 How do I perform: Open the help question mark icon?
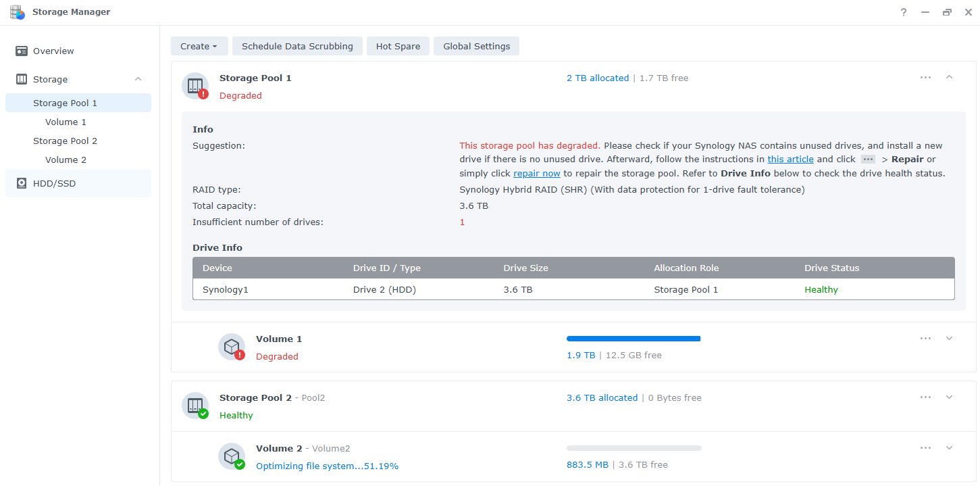point(904,12)
